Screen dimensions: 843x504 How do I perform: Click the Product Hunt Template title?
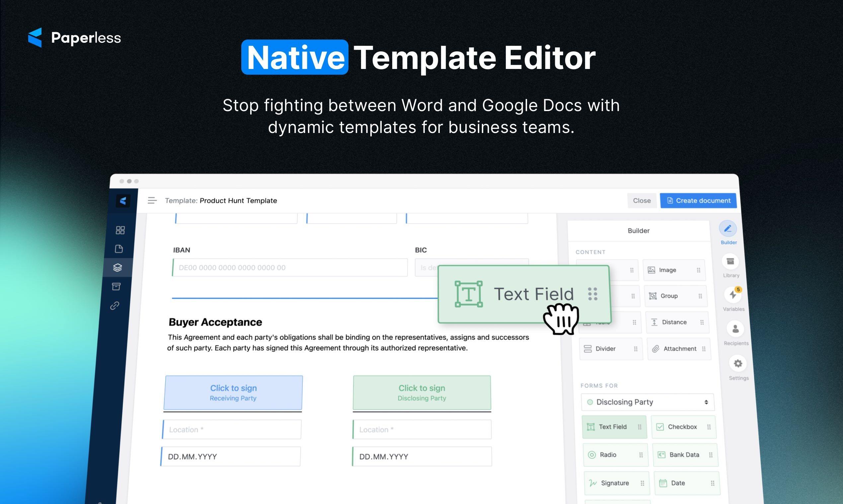[x=238, y=201]
